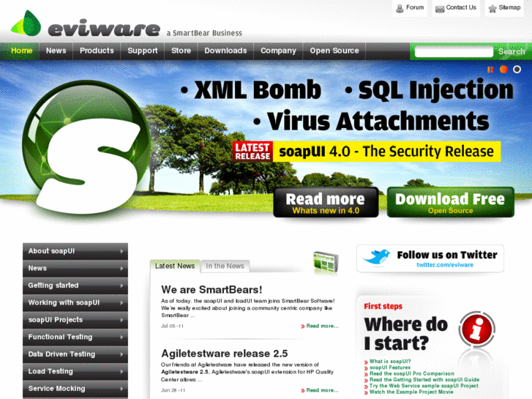Open News in top navigation bar
The height and width of the screenshot is (399, 532).
pyautogui.click(x=56, y=51)
